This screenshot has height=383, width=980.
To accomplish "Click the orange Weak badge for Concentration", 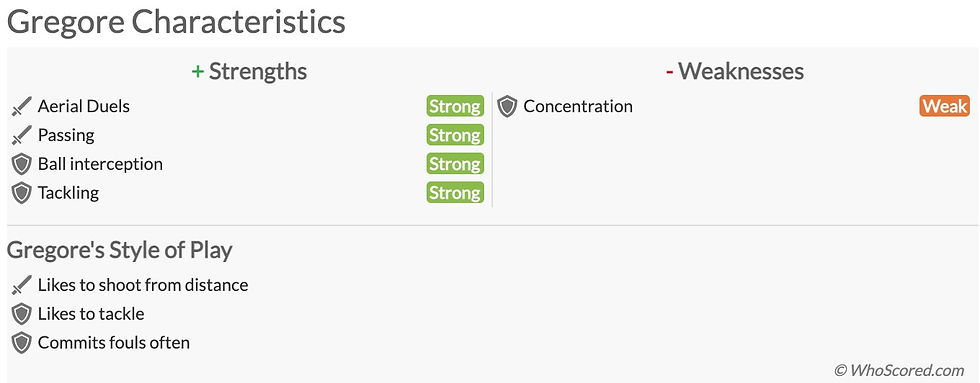I will [x=944, y=106].
